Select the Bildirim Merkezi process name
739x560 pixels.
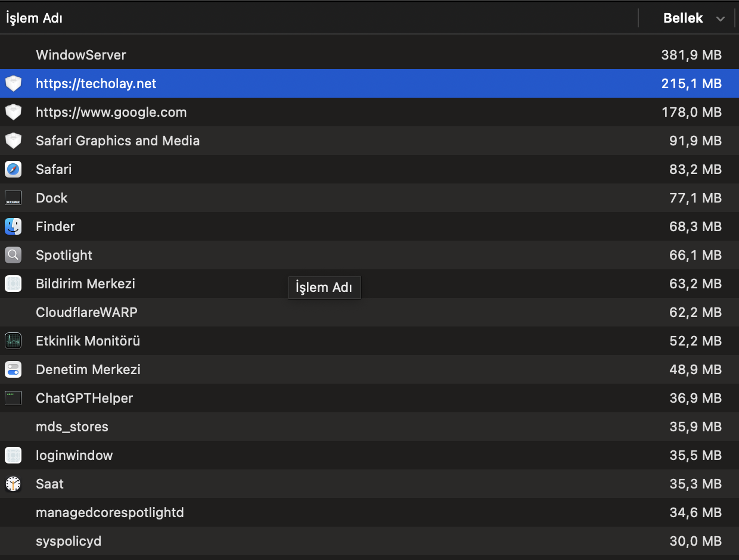(x=85, y=284)
